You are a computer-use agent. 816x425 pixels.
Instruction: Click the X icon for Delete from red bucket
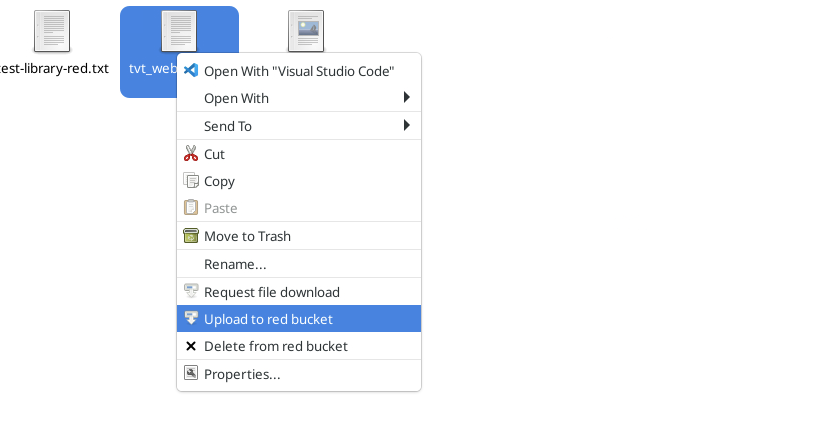pos(191,346)
